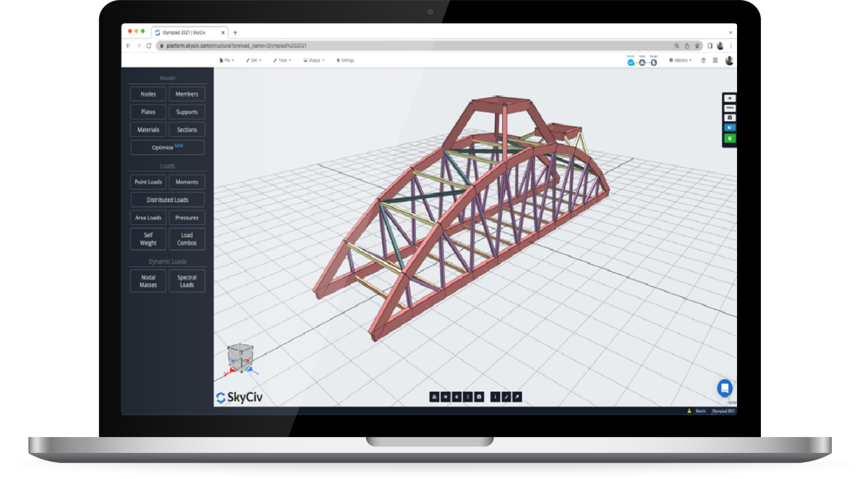Viewport: 868px width, 479px height.
Task: Open the Plates panel
Action: pos(148,112)
